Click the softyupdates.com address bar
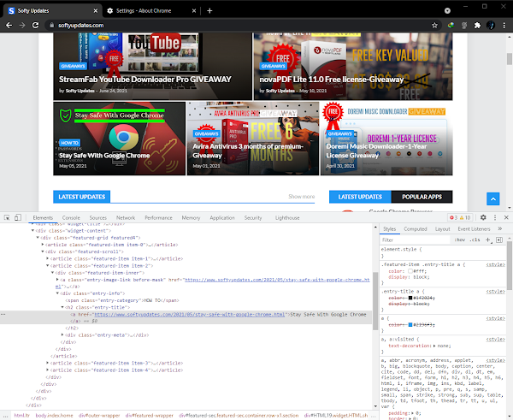The width and height of the screenshot is (513, 420). tap(242, 25)
